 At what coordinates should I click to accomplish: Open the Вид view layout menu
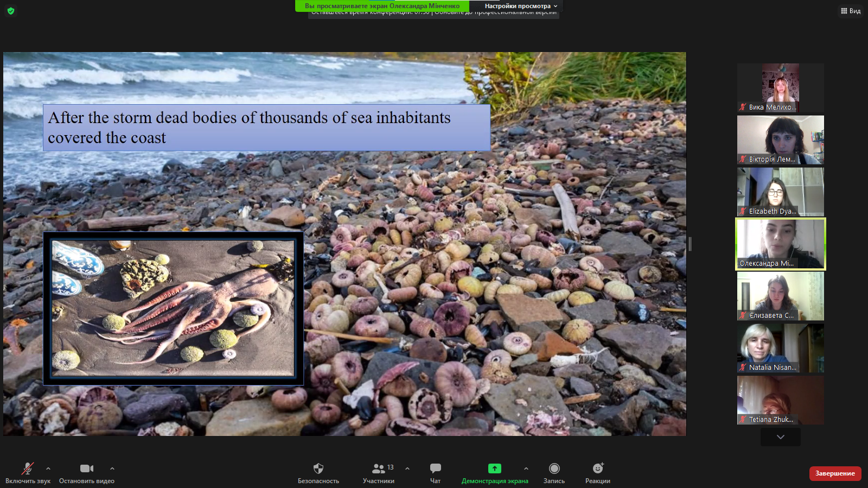851,11
